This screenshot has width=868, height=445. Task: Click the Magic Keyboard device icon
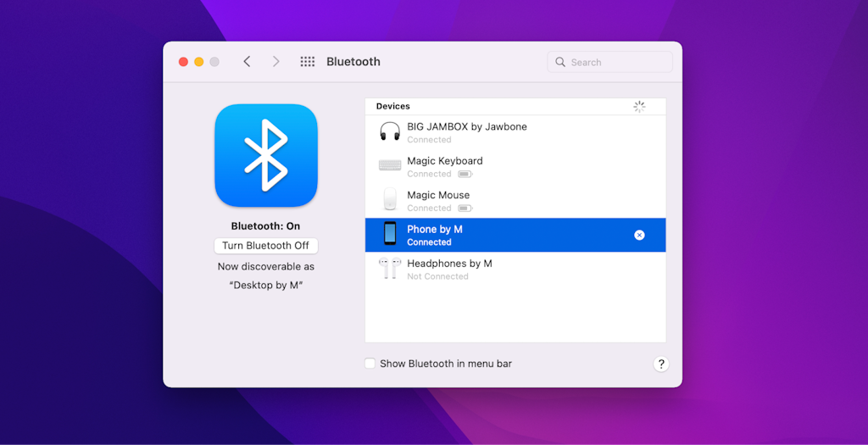390,165
